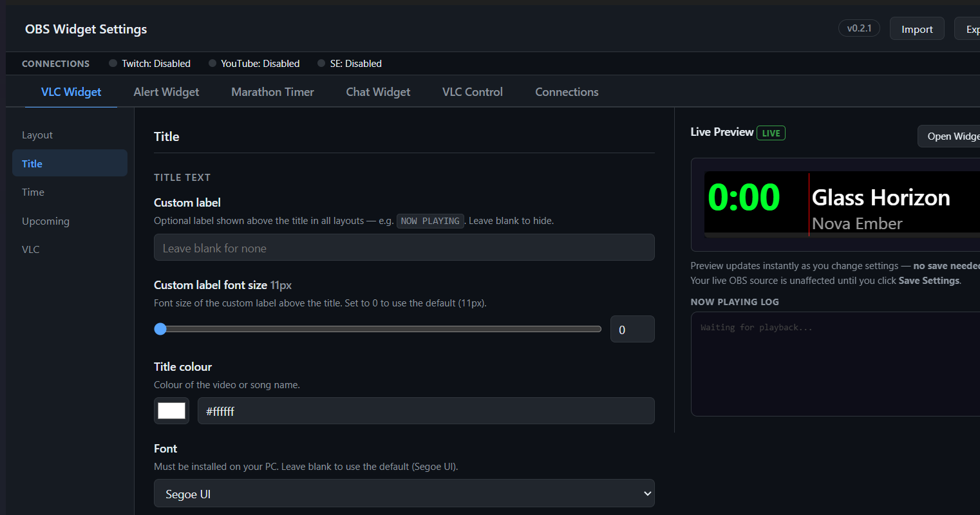This screenshot has height=515, width=980.
Task: Open the title colour swatch picker
Action: point(171,411)
